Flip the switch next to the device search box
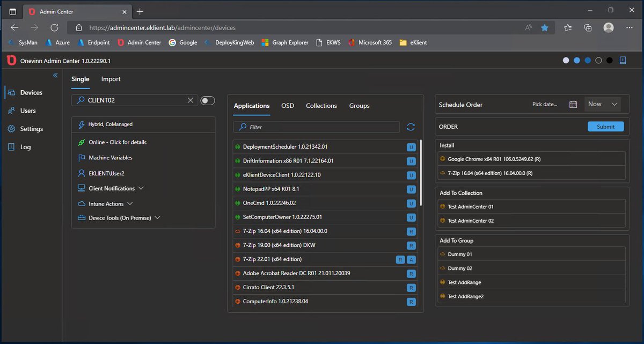644x344 pixels. [x=207, y=100]
